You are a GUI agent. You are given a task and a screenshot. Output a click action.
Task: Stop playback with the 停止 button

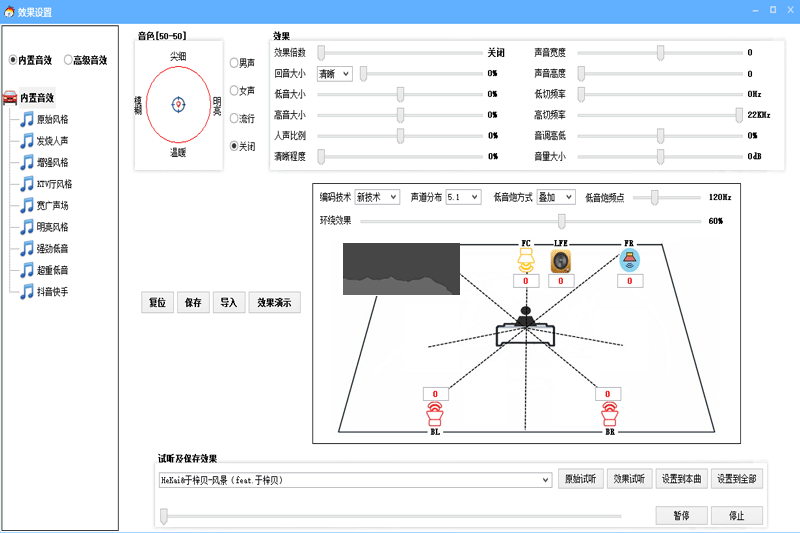[x=737, y=516]
